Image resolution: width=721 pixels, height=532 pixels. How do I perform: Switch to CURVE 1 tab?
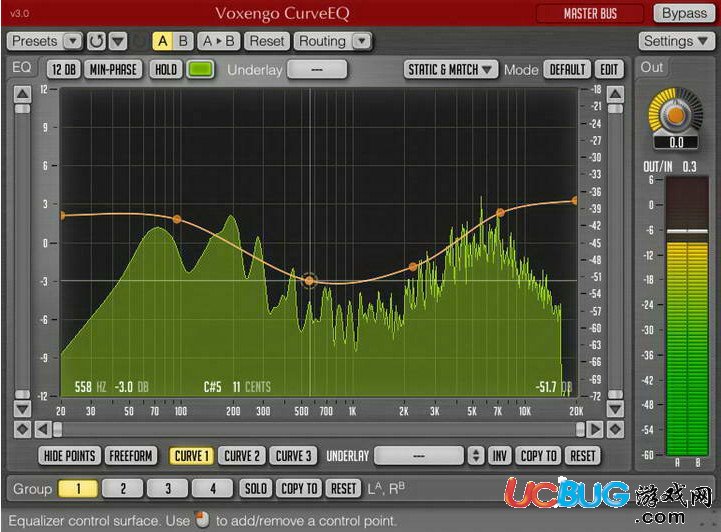point(191,456)
